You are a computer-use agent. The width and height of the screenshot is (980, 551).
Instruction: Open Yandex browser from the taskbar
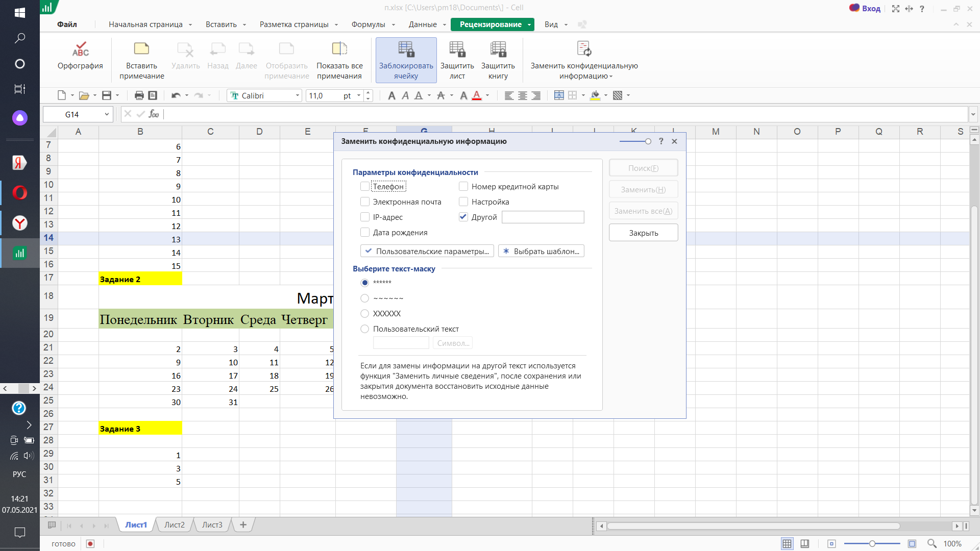tap(20, 223)
